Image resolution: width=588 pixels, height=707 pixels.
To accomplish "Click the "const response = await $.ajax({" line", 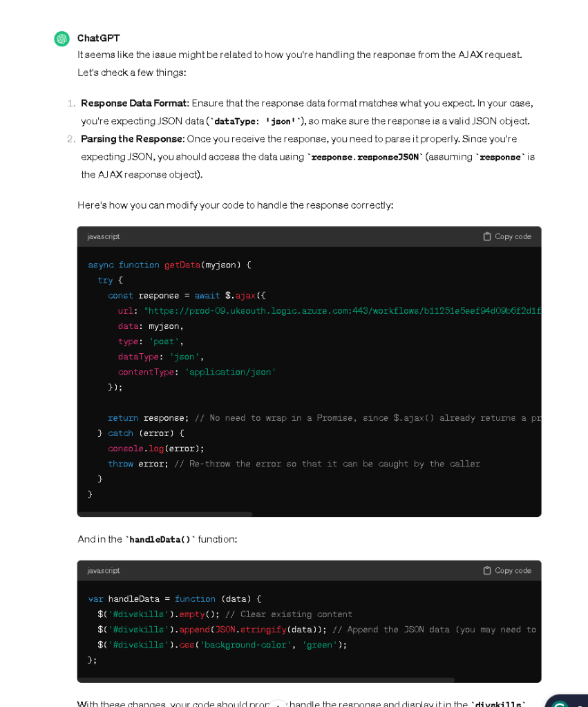I will pyautogui.click(x=187, y=295).
